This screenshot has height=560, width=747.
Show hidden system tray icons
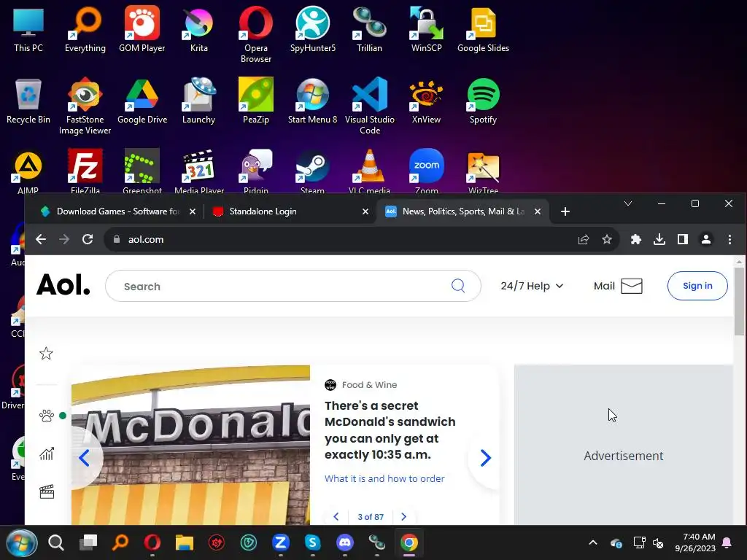(x=593, y=542)
